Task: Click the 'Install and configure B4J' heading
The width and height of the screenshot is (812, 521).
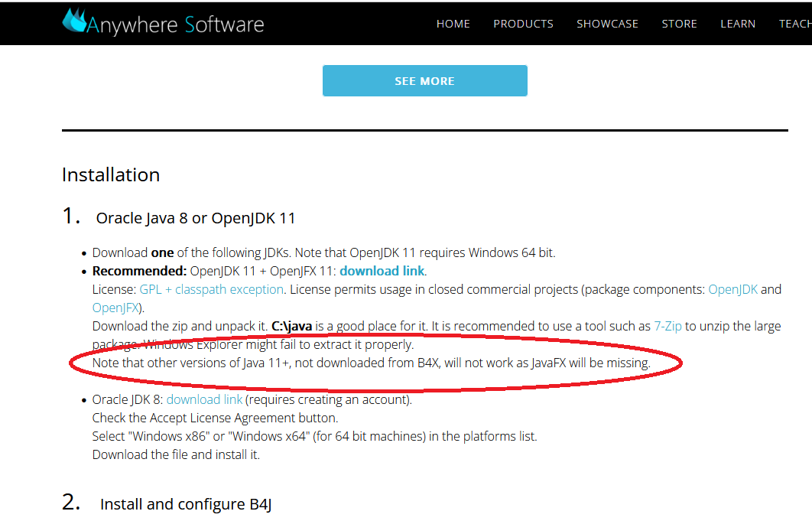Action: click(186, 504)
